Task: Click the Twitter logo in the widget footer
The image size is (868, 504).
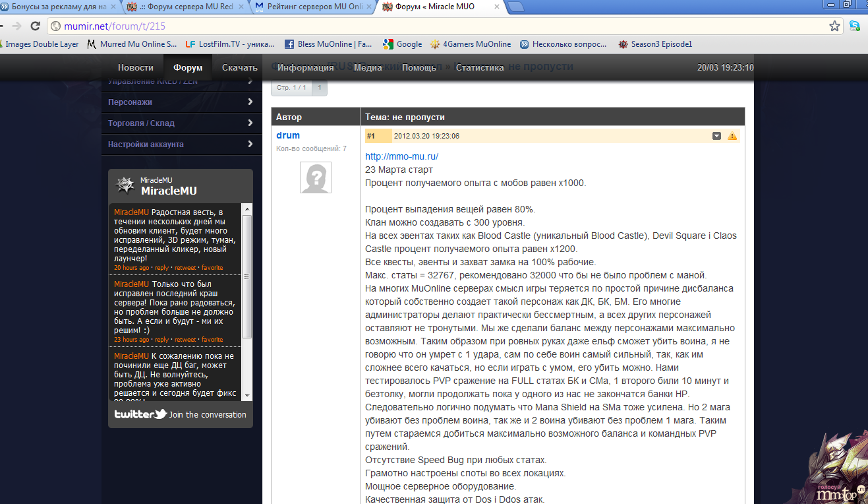Action: point(140,414)
